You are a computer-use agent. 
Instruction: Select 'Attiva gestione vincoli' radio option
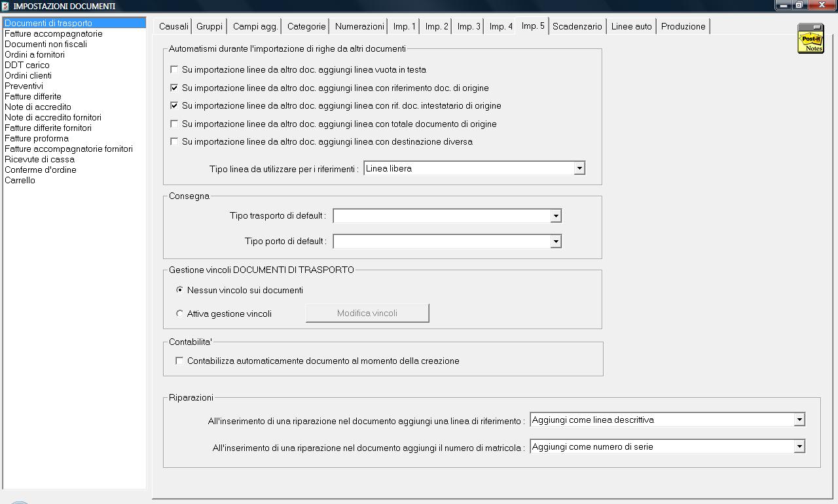180,314
